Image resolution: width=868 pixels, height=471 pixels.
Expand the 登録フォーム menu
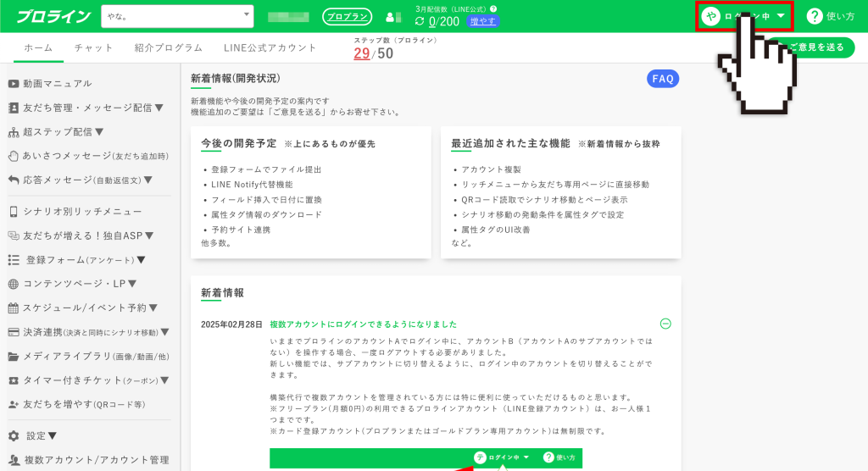[x=86, y=259]
